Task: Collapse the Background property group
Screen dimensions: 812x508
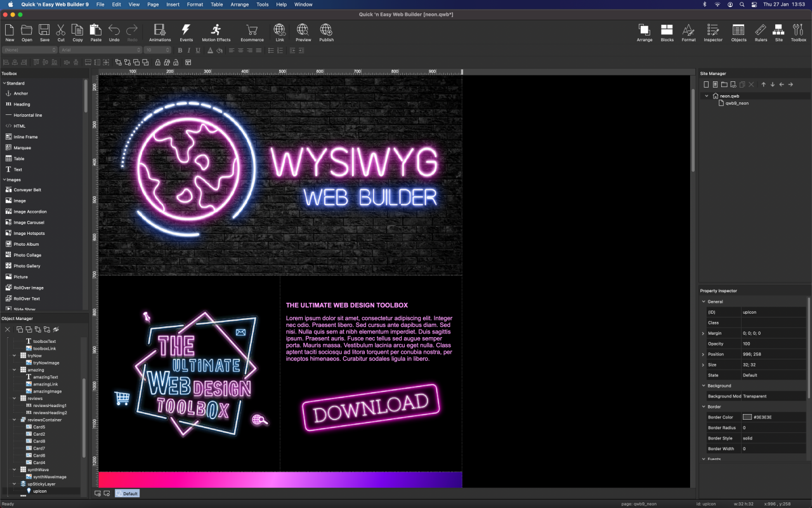Action: [x=704, y=385]
